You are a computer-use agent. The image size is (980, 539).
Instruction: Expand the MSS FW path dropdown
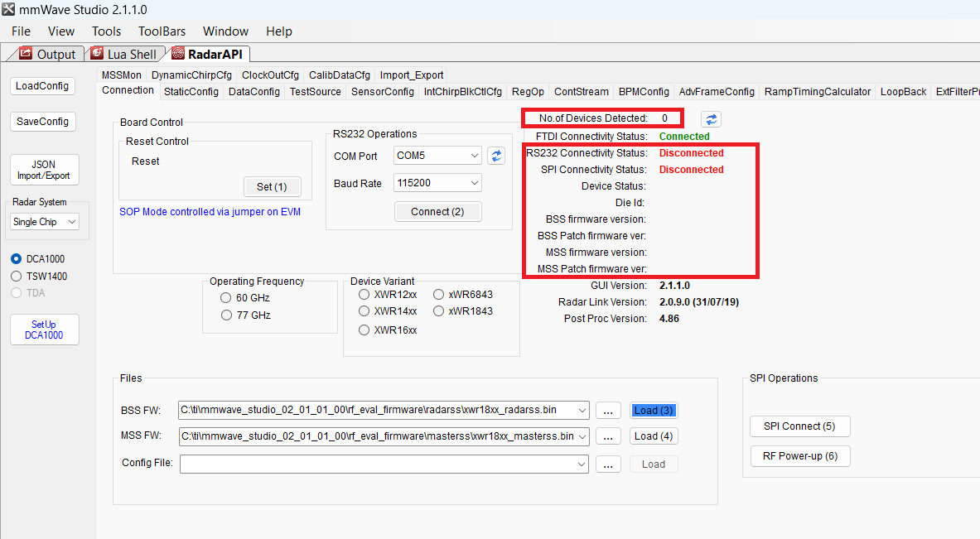582,436
